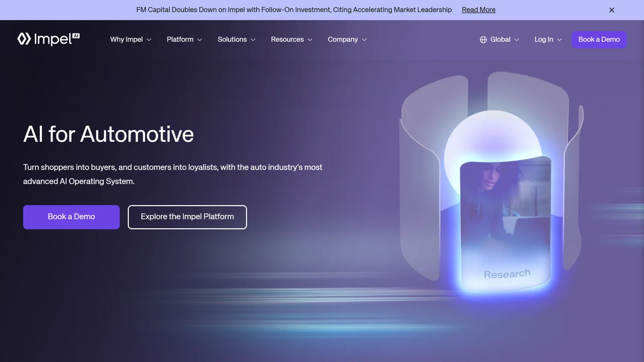
Task: Open the Solutions menu
Action: (237, 39)
